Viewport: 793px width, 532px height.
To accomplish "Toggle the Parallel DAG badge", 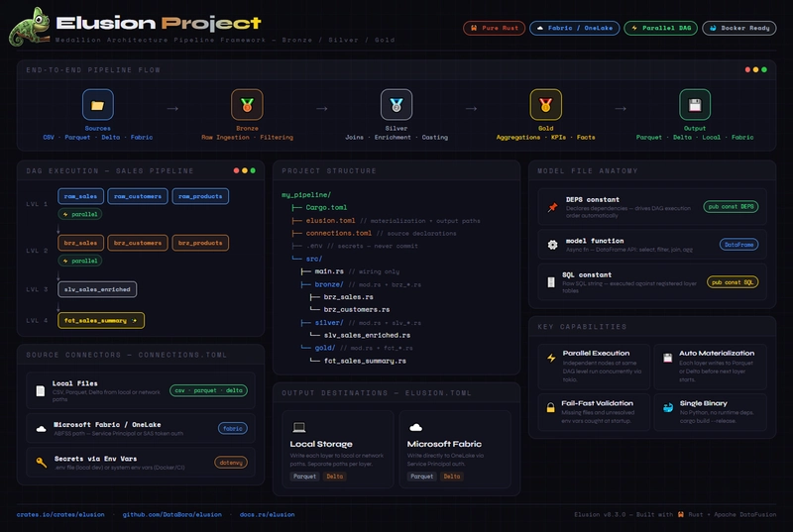I will click(x=660, y=28).
